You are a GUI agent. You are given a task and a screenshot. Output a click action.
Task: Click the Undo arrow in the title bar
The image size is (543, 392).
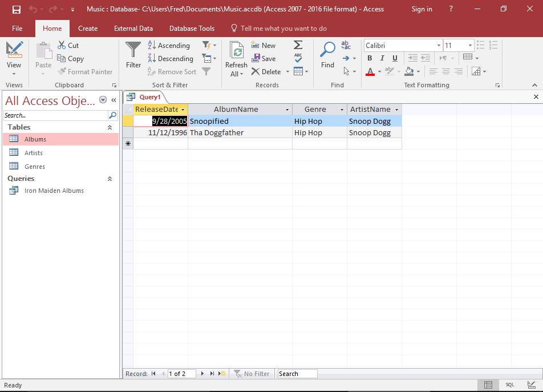[x=33, y=9]
